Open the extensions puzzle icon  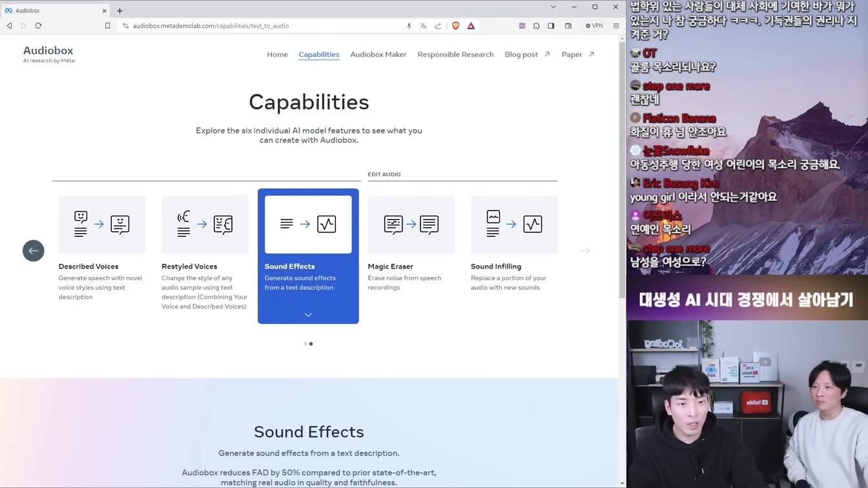click(536, 26)
